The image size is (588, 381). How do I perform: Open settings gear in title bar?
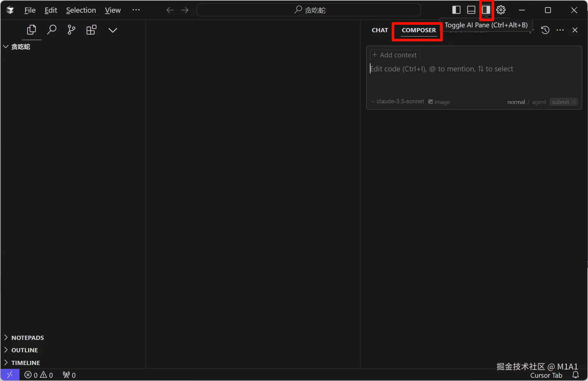501,10
